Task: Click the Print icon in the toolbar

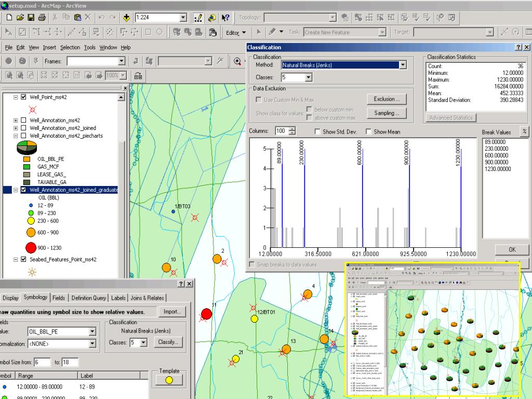Action: pos(42,17)
